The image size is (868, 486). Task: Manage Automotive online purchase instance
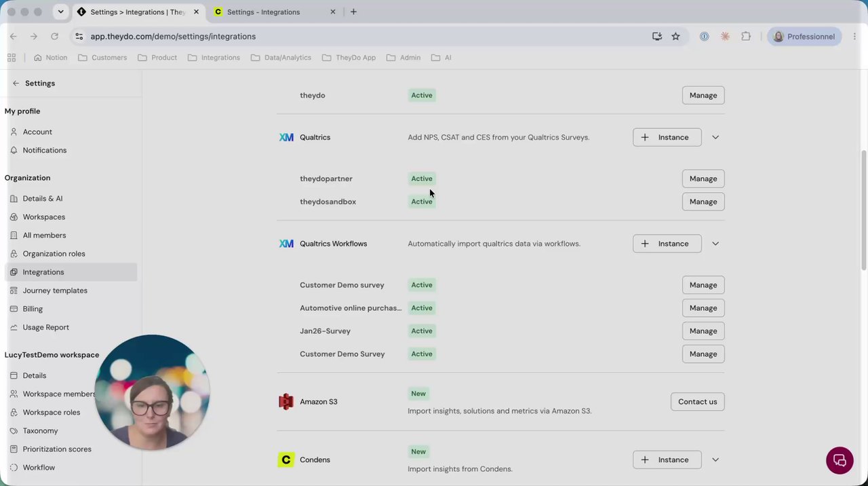(x=703, y=308)
